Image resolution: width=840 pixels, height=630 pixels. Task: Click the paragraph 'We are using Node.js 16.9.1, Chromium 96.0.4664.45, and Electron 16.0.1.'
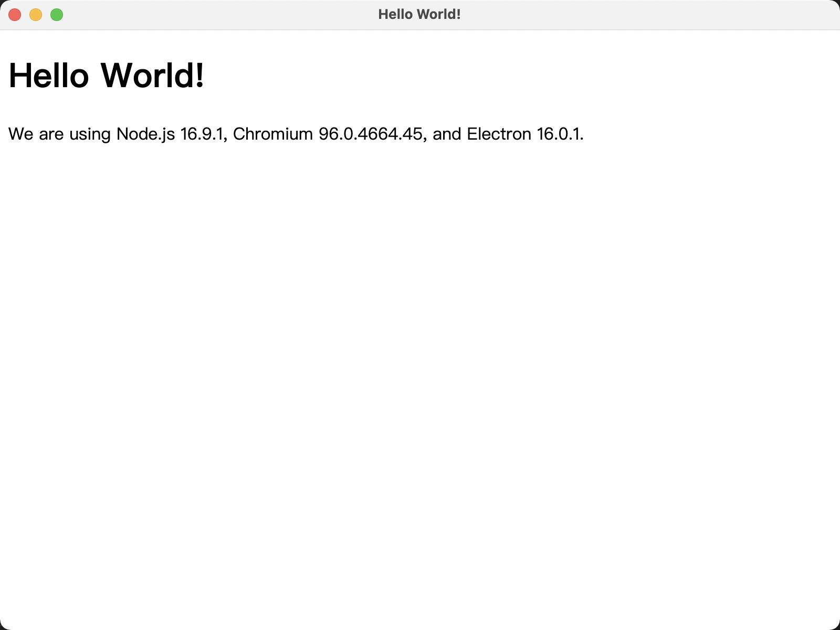click(296, 134)
